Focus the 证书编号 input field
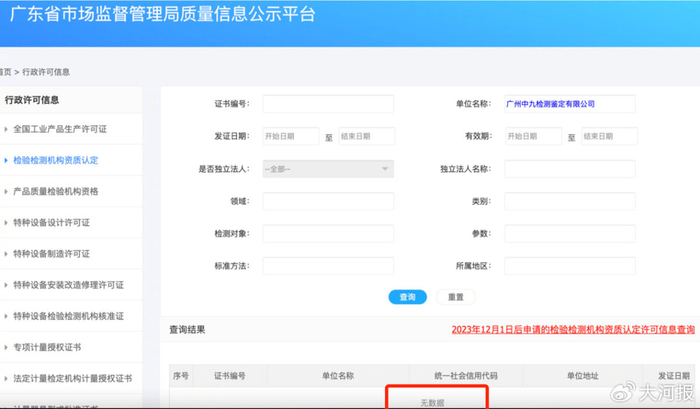 328,104
